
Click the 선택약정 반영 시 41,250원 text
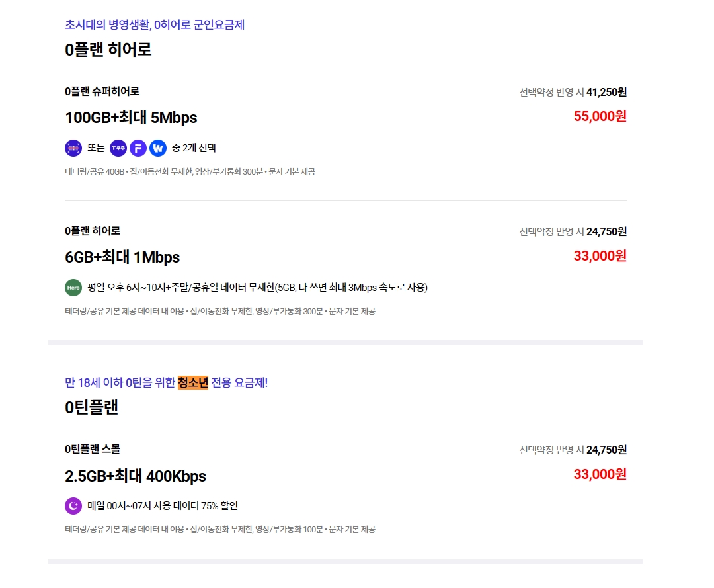pyautogui.click(x=573, y=92)
